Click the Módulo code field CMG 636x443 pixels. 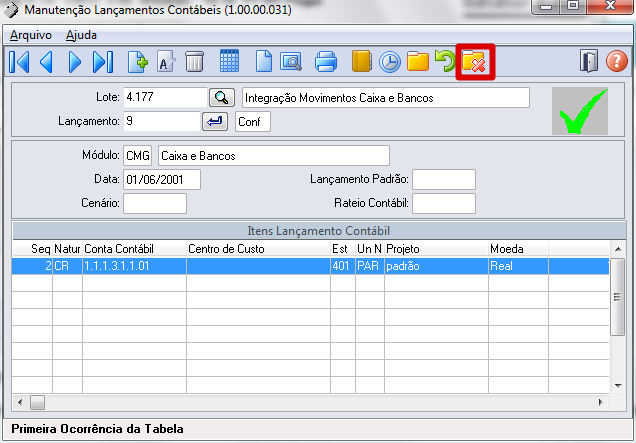pos(138,156)
